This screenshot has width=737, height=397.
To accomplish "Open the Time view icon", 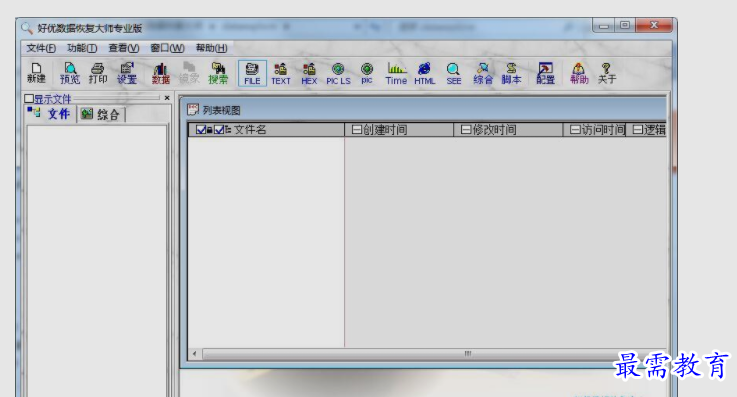I will 396,73.
